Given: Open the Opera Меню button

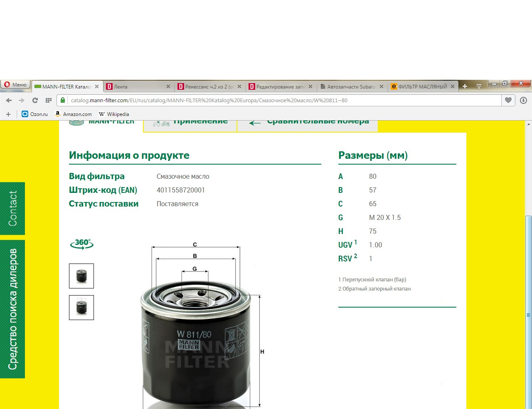Looking at the screenshot, I should pos(15,85).
